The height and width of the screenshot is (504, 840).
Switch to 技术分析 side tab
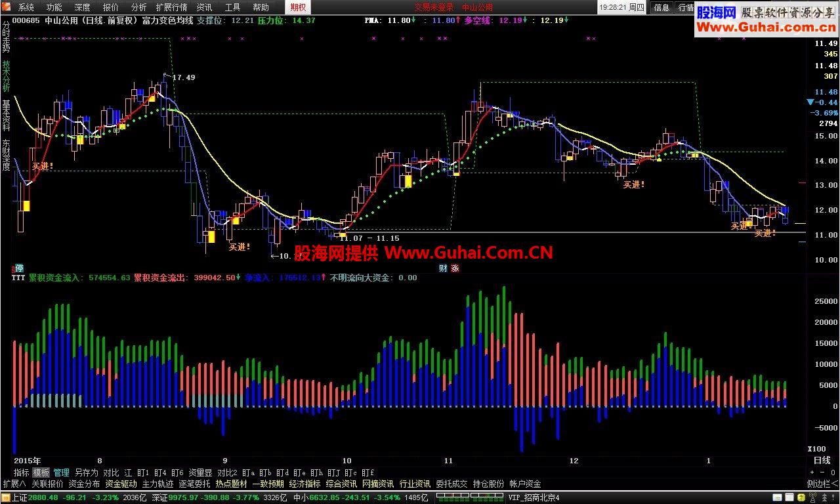pyautogui.click(x=6, y=76)
